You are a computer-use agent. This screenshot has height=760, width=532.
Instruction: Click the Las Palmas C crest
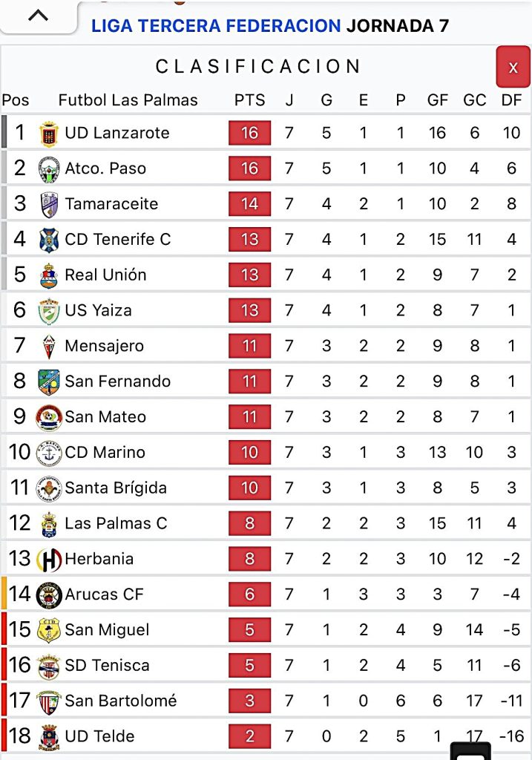48,524
